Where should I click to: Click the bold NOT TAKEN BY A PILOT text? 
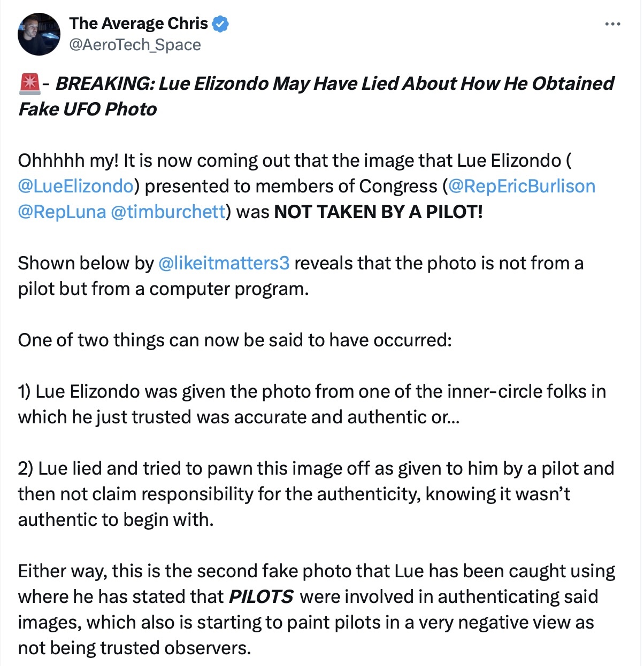coord(378,212)
